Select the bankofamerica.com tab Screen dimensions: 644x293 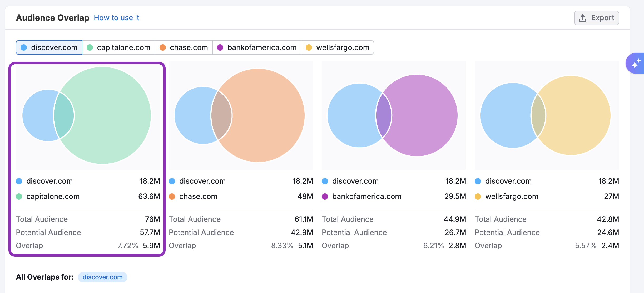click(x=257, y=47)
